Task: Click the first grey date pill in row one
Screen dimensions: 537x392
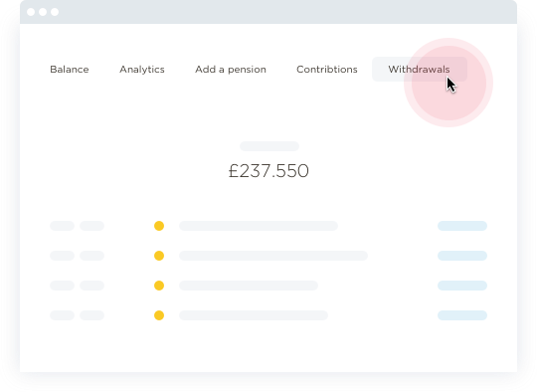Action: tap(62, 226)
